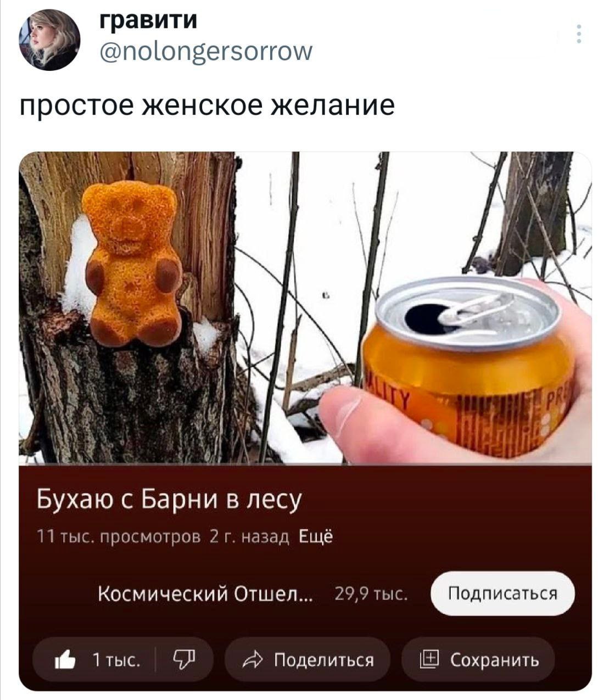Subscribe with the Подписаться button

502,593
